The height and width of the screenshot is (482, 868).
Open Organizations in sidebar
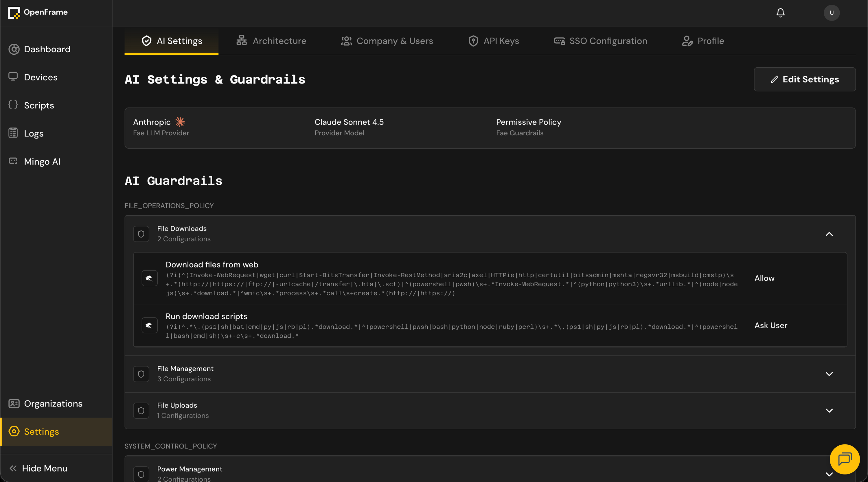pyautogui.click(x=56, y=404)
